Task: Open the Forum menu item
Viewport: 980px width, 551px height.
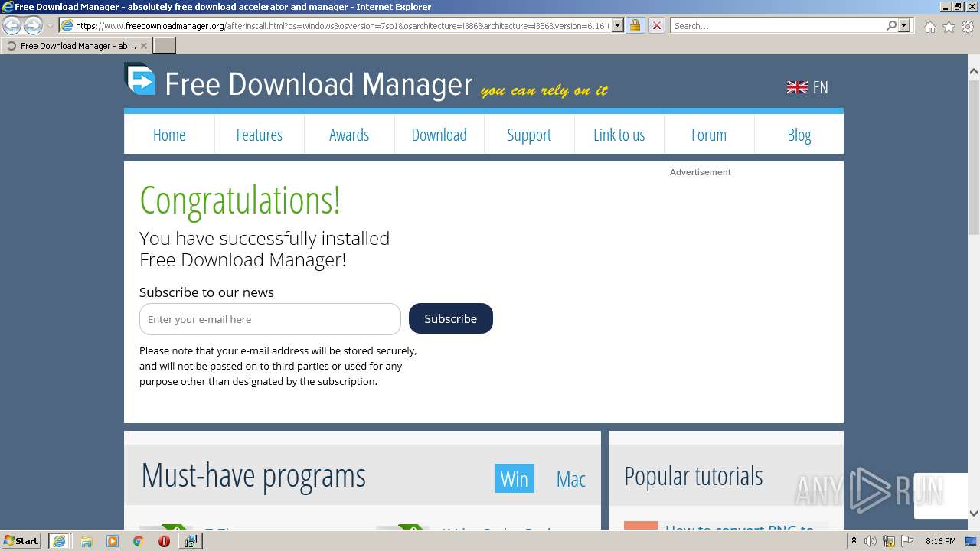Action: [x=709, y=135]
